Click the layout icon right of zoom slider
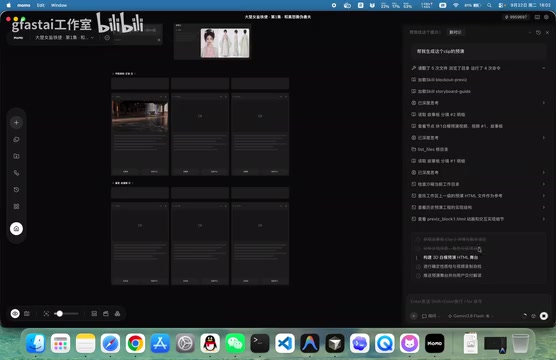This screenshot has width=556, height=360. pyautogui.click(x=94, y=314)
